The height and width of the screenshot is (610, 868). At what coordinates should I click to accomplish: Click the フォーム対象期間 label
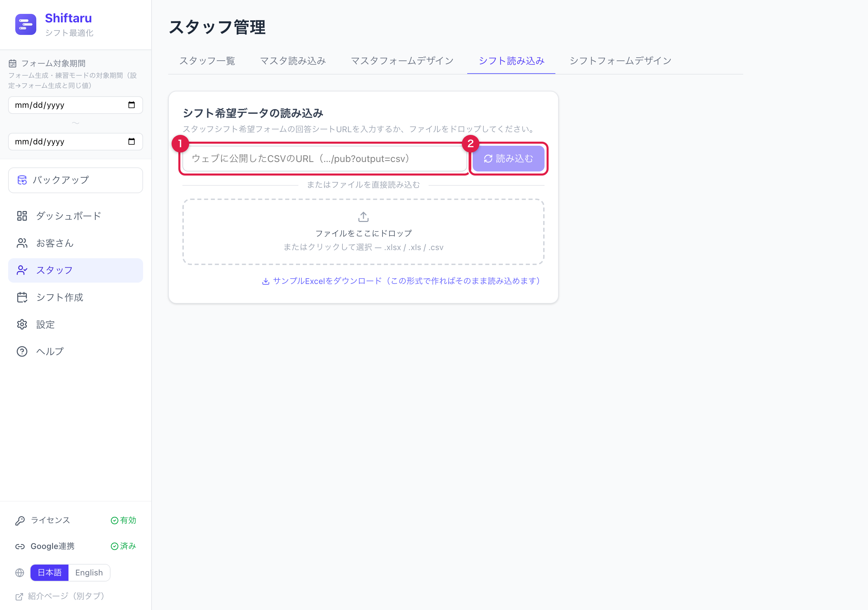point(53,63)
